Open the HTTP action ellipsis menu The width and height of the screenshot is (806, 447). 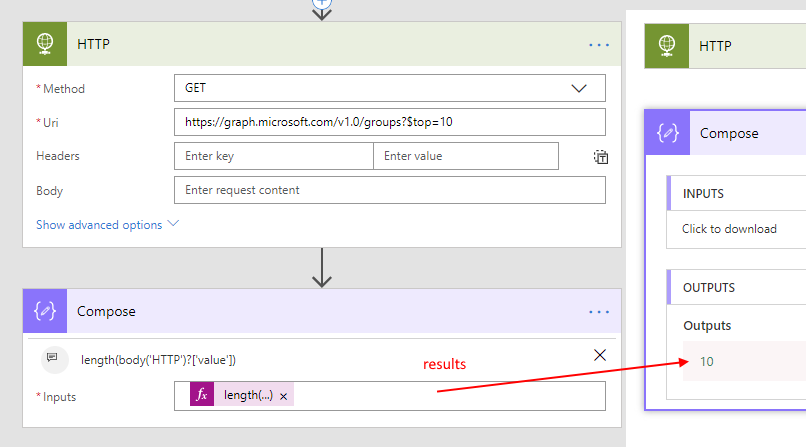pos(599,45)
